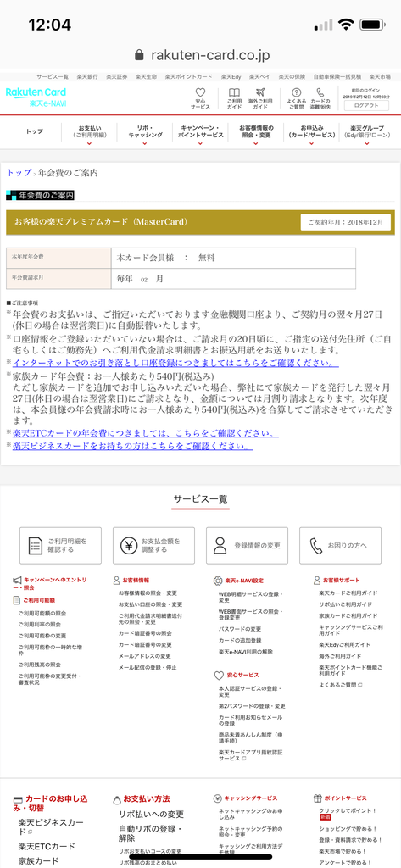401x868 pixels.
Task: Open リボ払いご利用ガイド link
Action: (348, 604)
